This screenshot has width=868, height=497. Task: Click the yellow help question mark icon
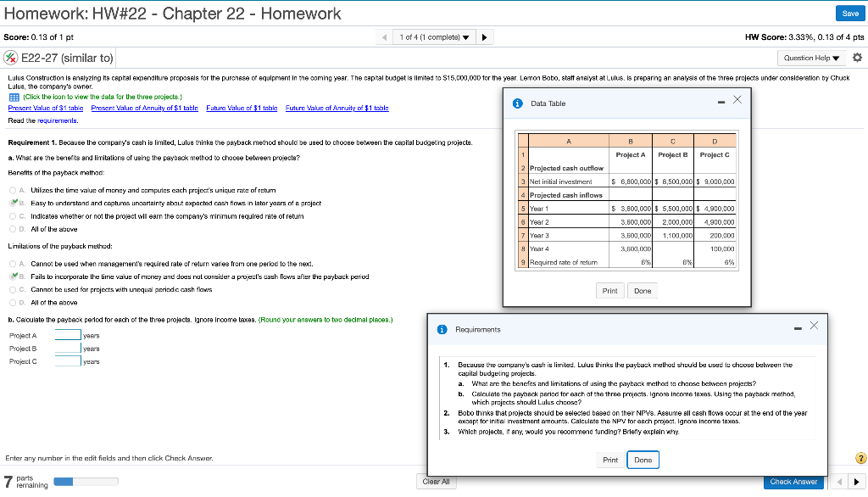pyautogui.click(x=861, y=458)
